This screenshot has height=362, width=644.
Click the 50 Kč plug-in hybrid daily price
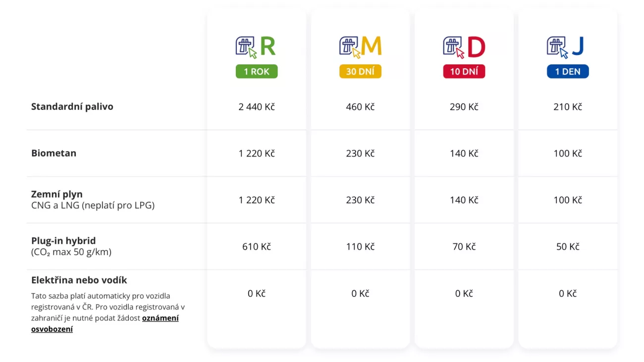point(568,247)
